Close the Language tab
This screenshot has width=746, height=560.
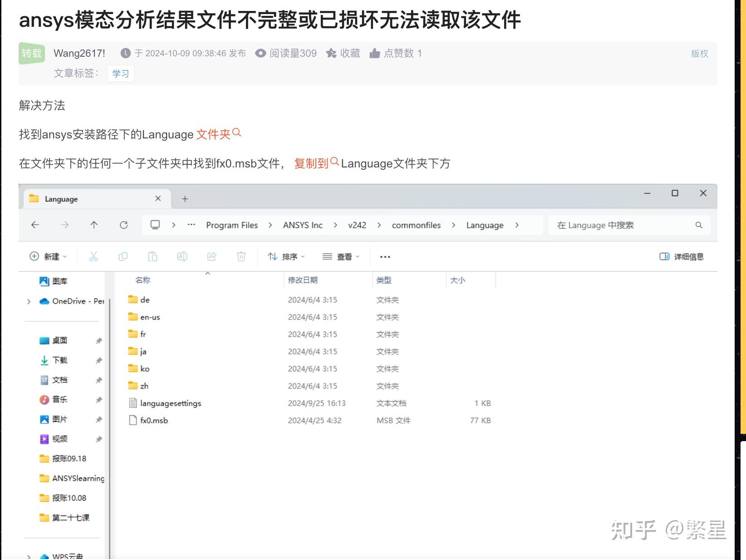click(x=158, y=198)
